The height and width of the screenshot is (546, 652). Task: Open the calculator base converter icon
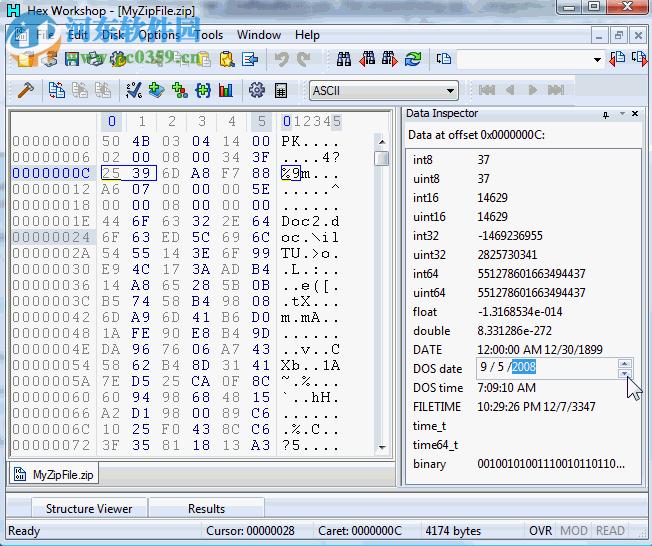(x=281, y=90)
